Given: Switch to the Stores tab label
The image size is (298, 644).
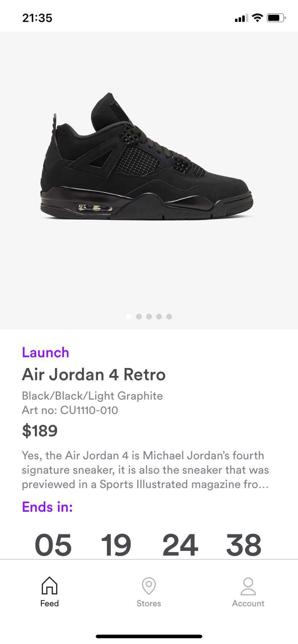Looking at the screenshot, I should (x=149, y=603).
